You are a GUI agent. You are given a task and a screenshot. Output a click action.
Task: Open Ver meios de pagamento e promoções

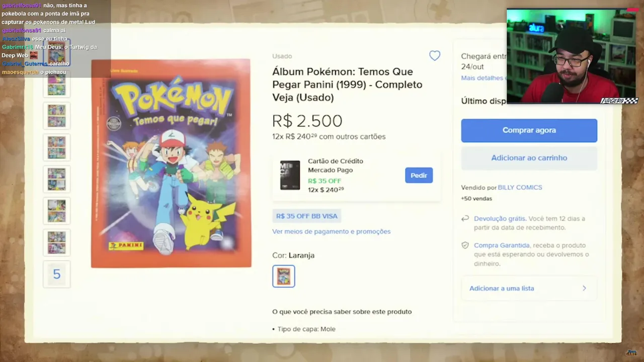(x=331, y=231)
